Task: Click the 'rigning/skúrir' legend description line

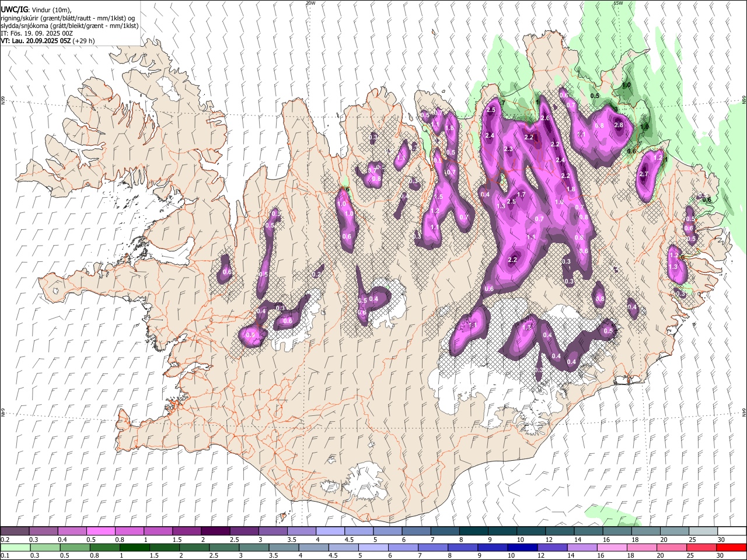Action: tap(68, 18)
